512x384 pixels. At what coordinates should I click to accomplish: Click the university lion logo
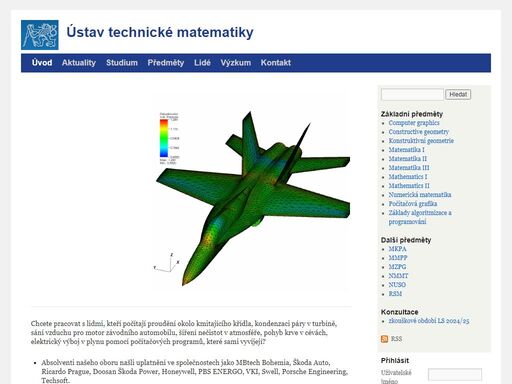tap(40, 35)
